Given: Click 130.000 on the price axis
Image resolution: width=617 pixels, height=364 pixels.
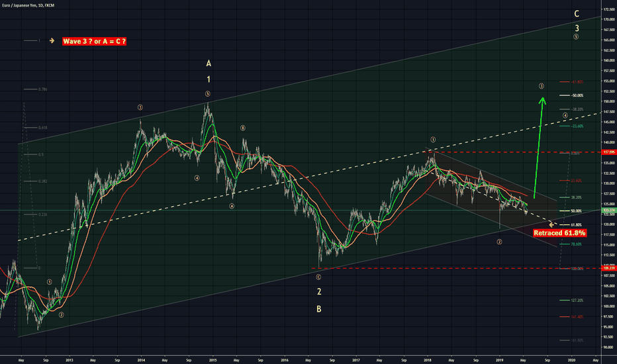Looking at the screenshot, I should point(610,183).
